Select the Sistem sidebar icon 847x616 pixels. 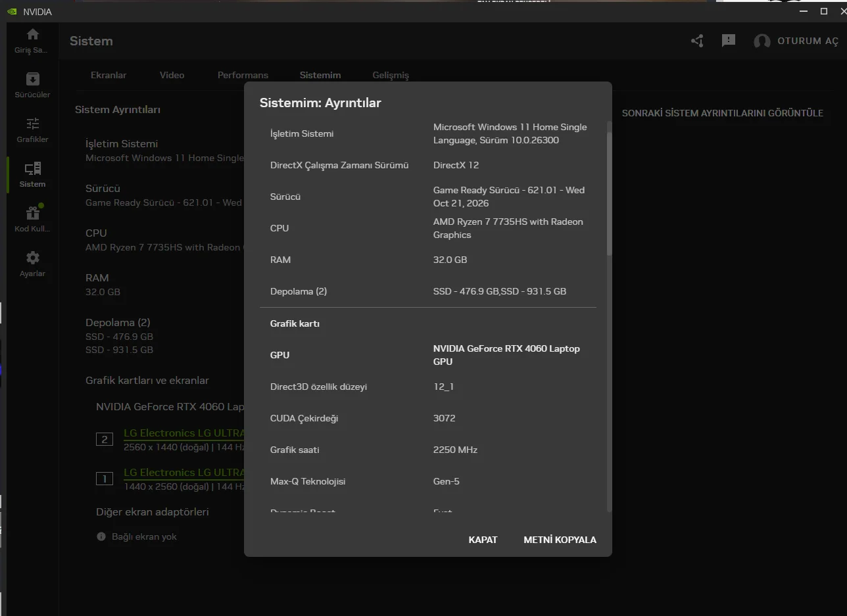coord(32,168)
